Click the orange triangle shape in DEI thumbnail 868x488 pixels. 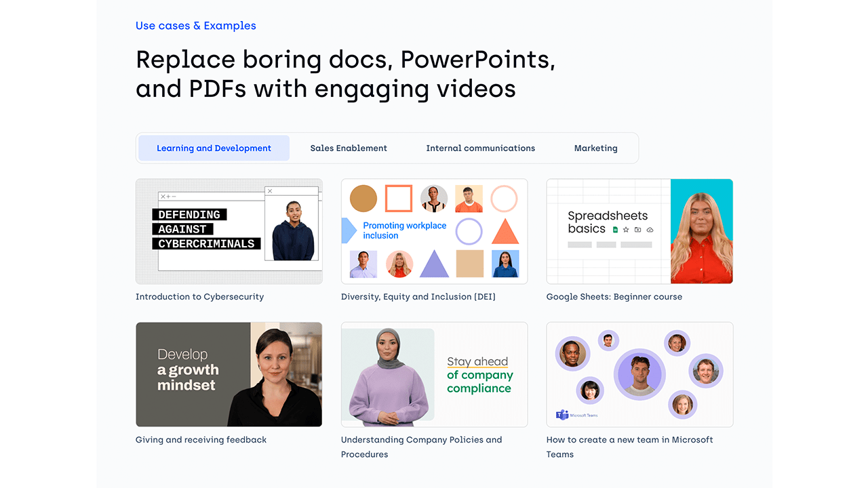(505, 232)
